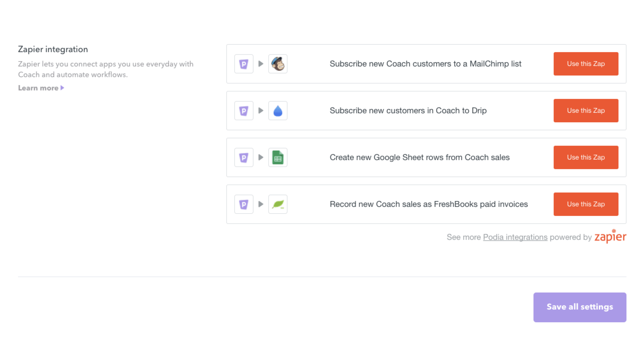
Task: Click the arrow expander icon fourth row
Action: pos(261,204)
